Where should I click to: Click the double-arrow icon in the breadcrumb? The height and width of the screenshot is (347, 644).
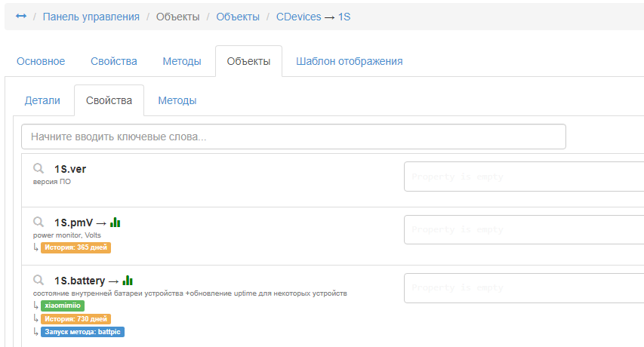(x=21, y=17)
